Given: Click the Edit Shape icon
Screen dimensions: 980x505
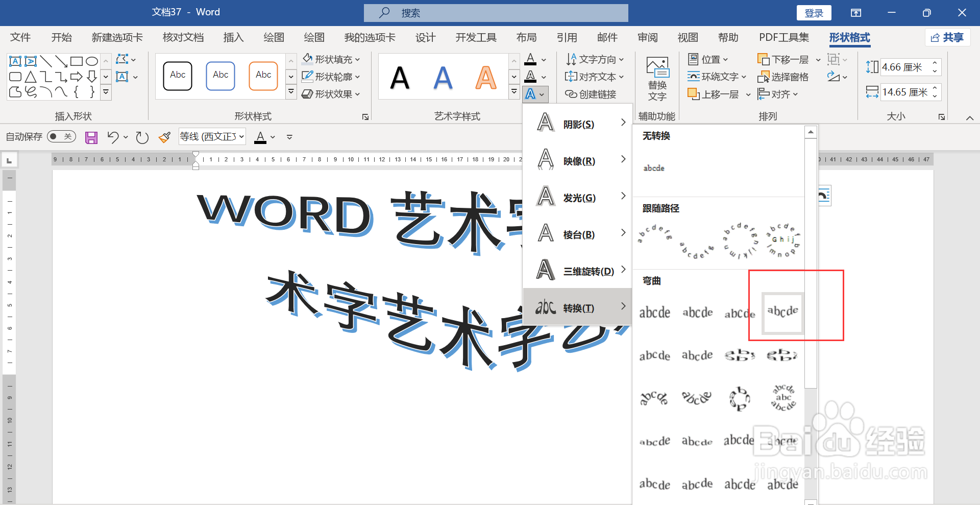Looking at the screenshot, I should (x=122, y=59).
